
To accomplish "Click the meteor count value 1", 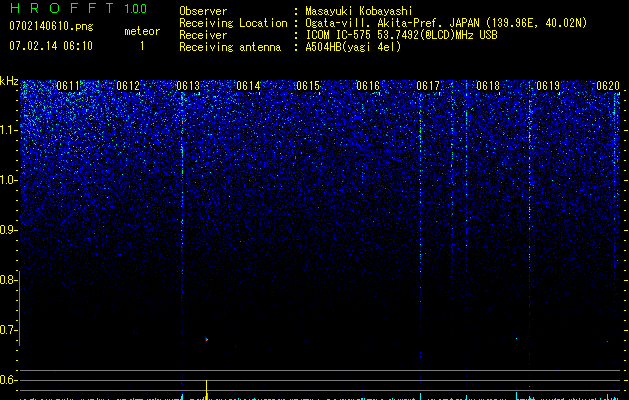I will (142, 46).
